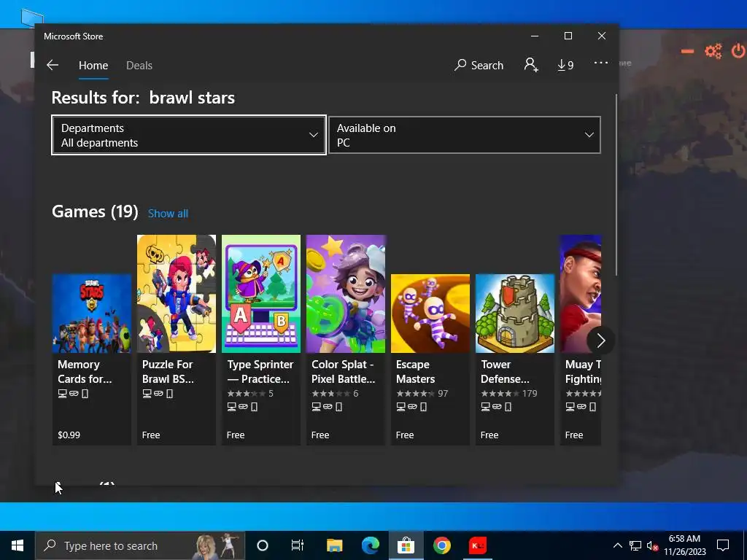Click the account sign-in person icon
Image resolution: width=747 pixels, height=560 pixels.
click(x=531, y=65)
